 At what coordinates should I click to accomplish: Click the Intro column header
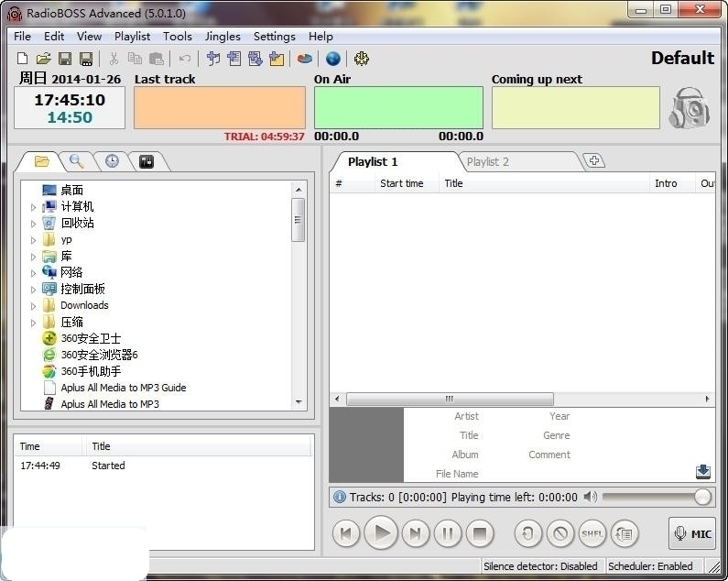point(666,183)
